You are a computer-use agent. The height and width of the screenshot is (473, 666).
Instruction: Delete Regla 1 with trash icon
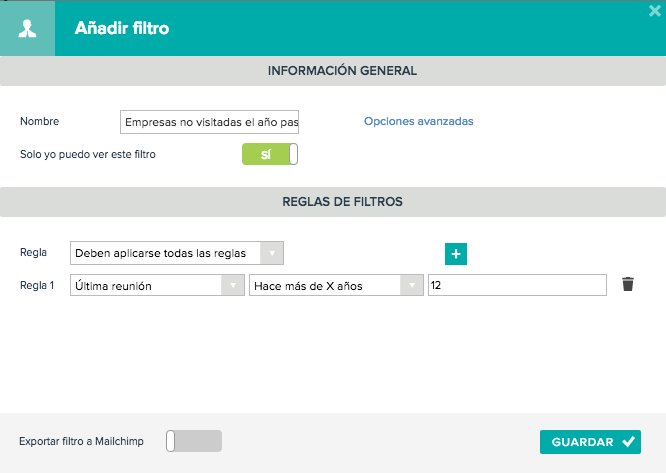point(628,284)
